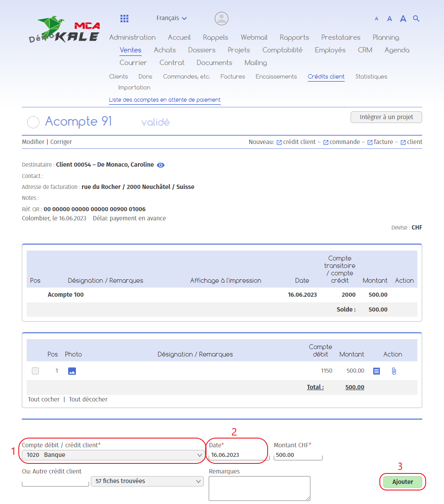Image resolution: width=444 pixels, height=504 pixels.
Task: Open the user profile avatar
Action: click(x=221, y=18)
